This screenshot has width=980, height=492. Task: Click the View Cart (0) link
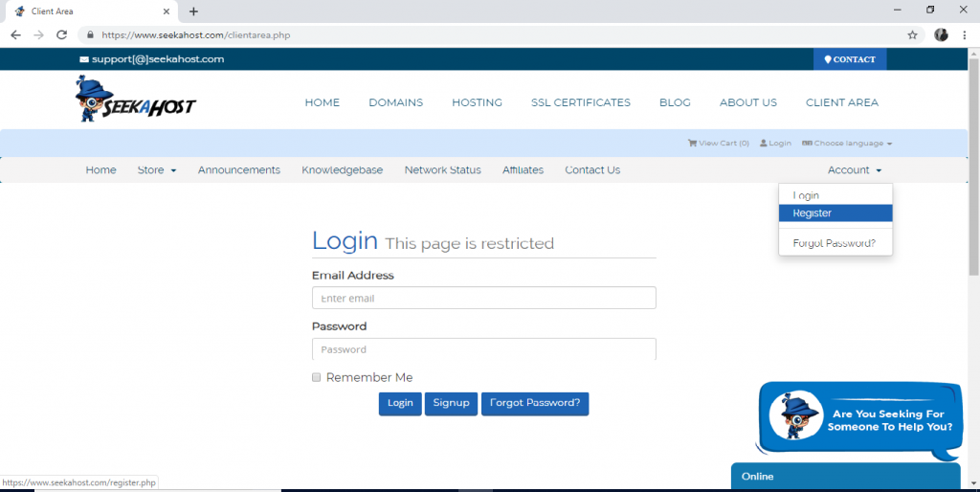(x=718, y=144)
